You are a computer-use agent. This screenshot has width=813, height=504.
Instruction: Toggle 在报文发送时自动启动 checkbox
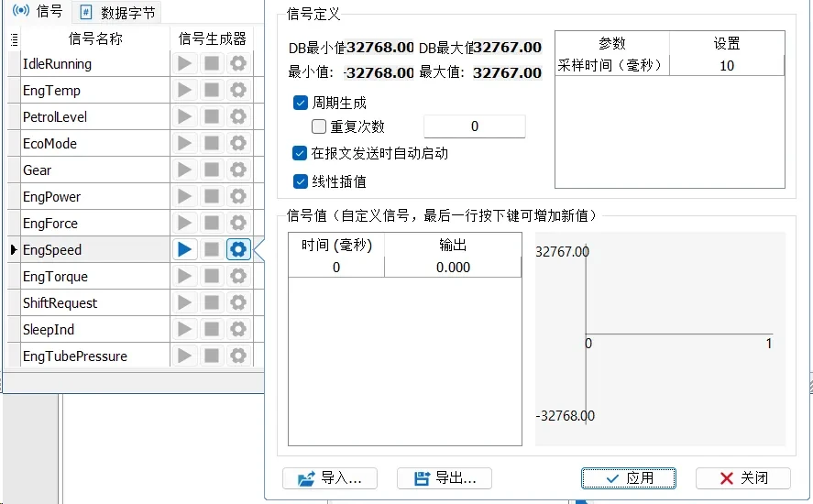pyautogui.click(x=300, y=153)
